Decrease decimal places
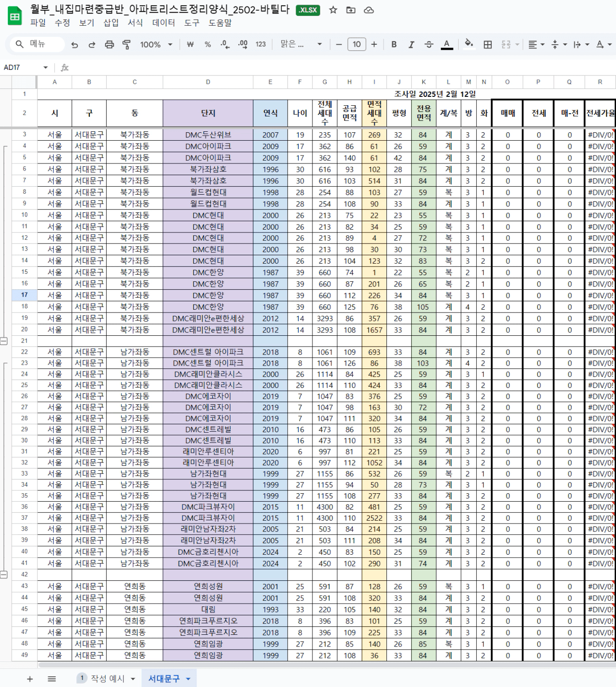The width and height of the screenshot is (616, 687). 225,45
